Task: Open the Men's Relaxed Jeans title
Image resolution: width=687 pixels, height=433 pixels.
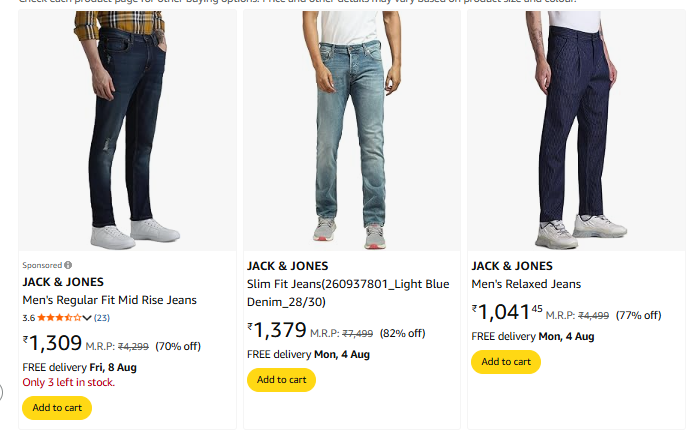Action: pos(526,284)
